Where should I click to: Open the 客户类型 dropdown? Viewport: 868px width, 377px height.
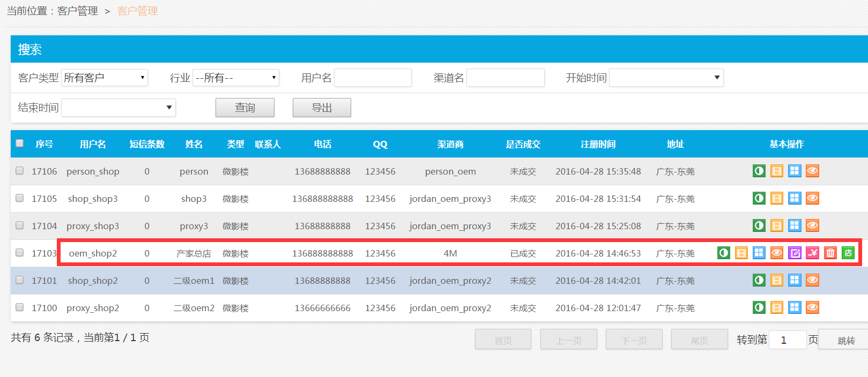(x=105, y=78)
